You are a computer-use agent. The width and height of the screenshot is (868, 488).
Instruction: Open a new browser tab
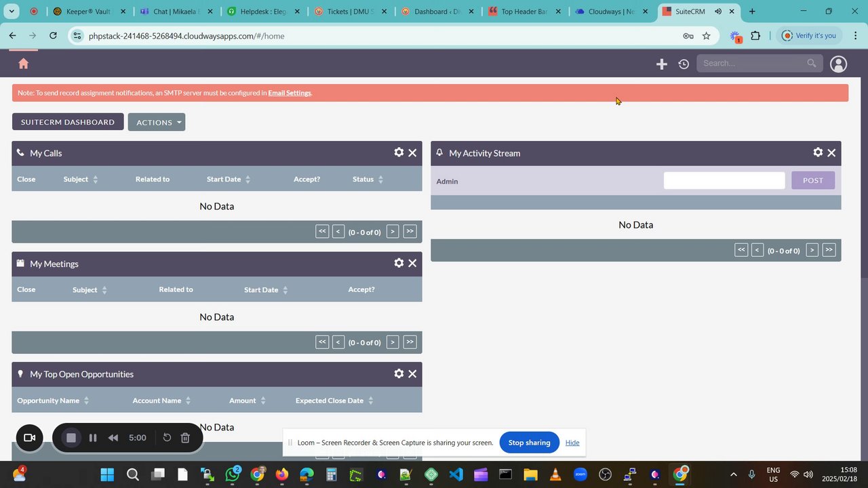(x=752, y=12)
